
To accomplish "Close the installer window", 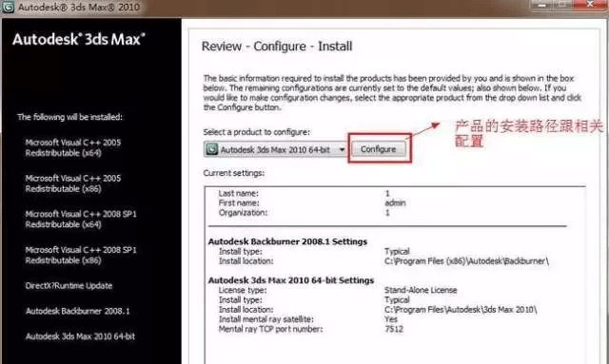I will (x=590, y=5).
